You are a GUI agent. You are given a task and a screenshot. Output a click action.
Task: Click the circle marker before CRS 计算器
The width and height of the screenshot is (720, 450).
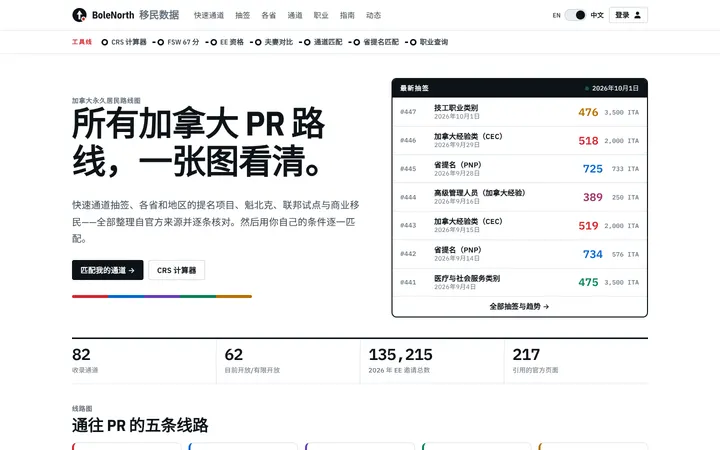pyautogui.click(x=105, y=42)
